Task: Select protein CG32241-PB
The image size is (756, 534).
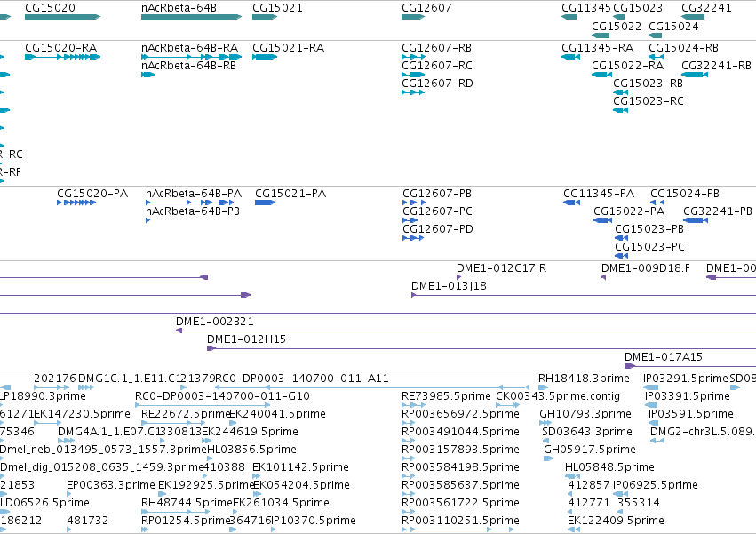Action: click(696, 220)
